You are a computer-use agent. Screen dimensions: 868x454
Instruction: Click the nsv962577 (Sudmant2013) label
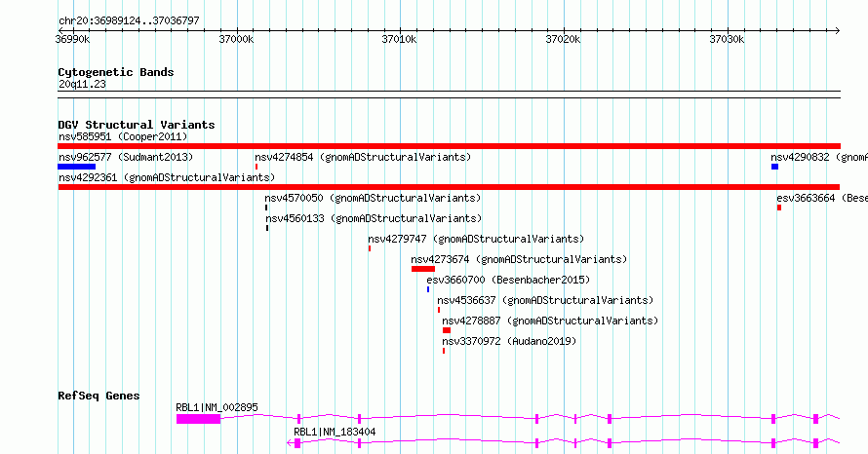tap(126, 157)
